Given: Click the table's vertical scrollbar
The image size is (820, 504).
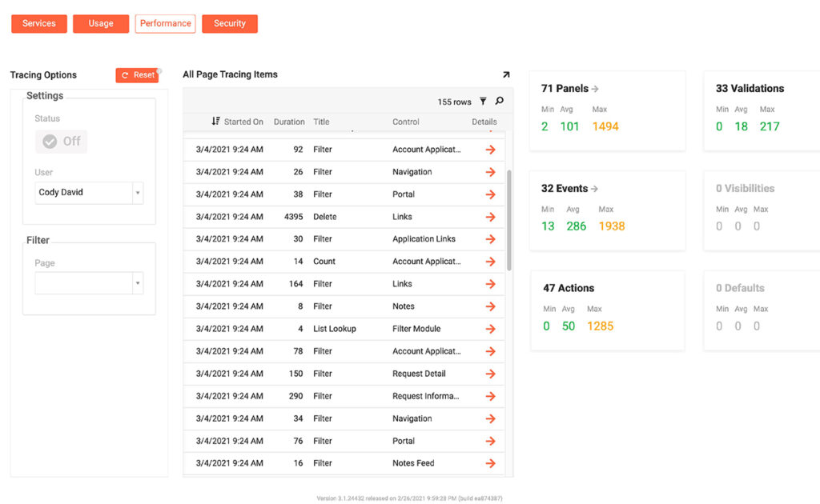Looking at the screenshot, I should (x=509, y=220).
